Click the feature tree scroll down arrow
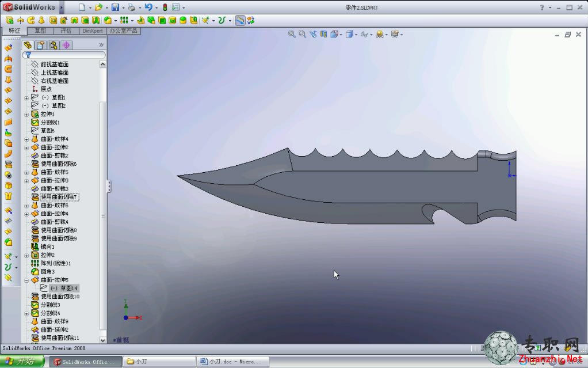This screenshot has height=368, width=588. point(102,340)
